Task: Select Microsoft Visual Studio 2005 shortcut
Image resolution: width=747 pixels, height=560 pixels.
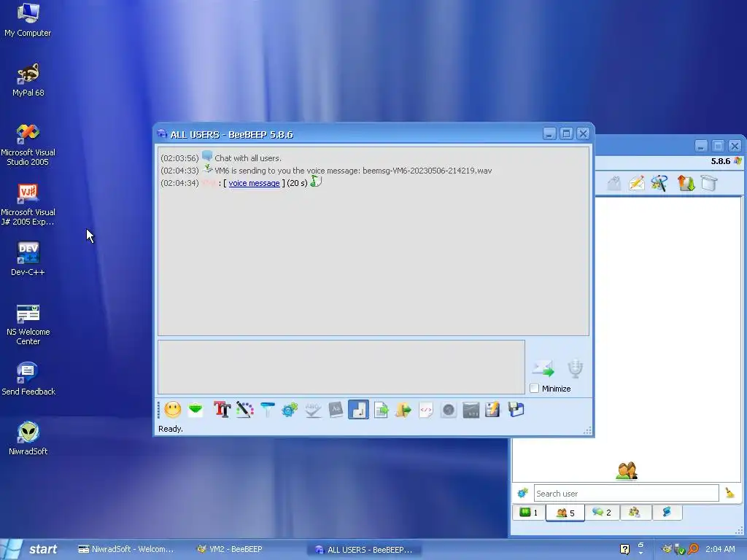Action: 28,144
